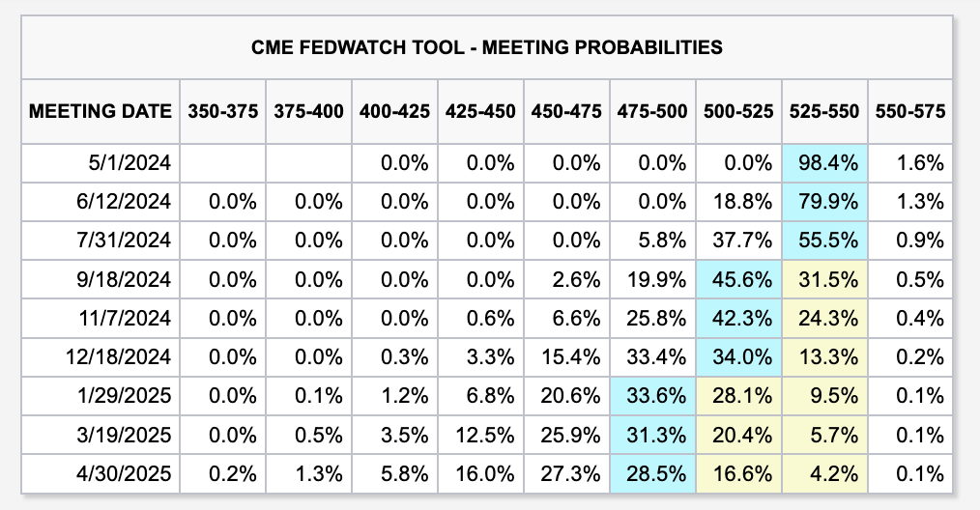Viewport: 980px width, 510px height.
Task: Click the 55.5% cell for 7/31/2024
Action: coord(824,241)
